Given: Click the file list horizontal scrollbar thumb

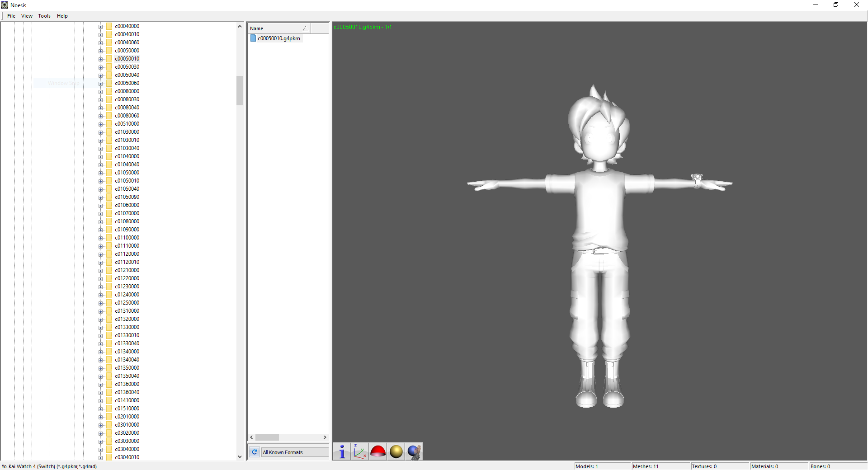Looking at the screenshot, I should pos(267,437).
